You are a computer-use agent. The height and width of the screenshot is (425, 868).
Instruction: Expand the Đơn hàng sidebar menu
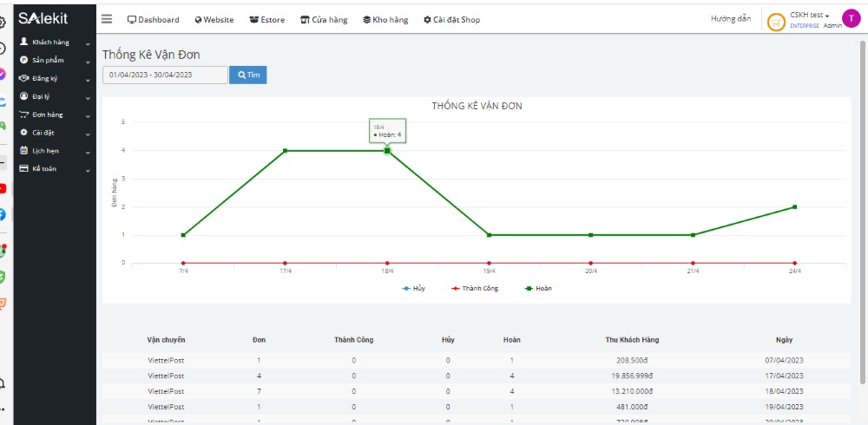tap(55, 114)
